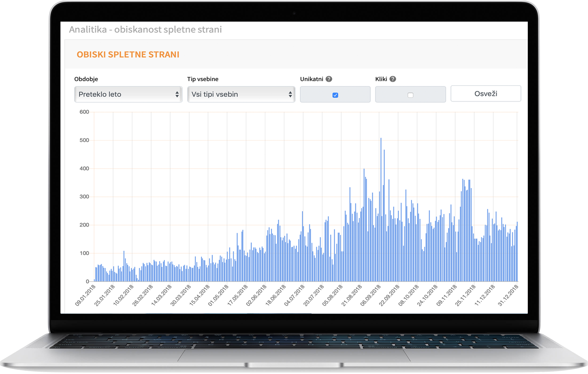Uncheck the Unikatni checkbox
The height and width of the screenshot is (374, 588).
pos(335,95)
